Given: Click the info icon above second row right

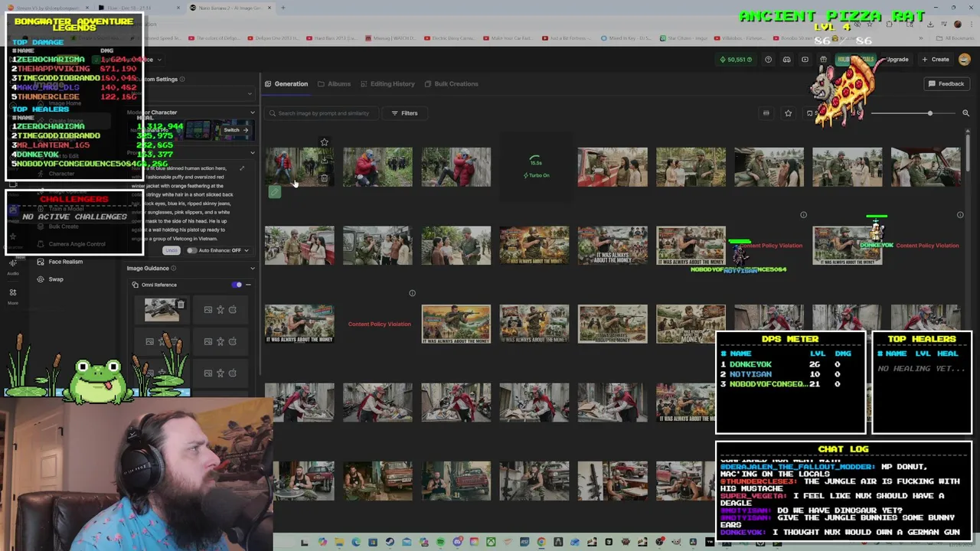Looking at the screenshot, I should 960,215.
